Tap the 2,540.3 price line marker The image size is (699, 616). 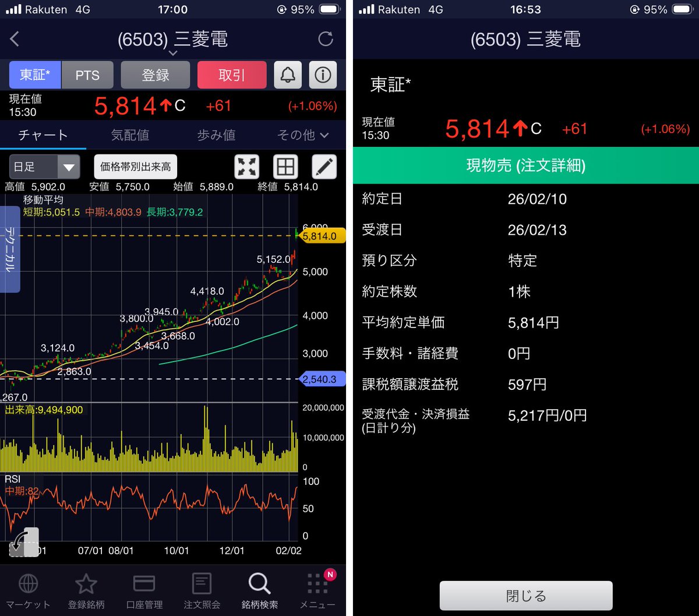323,379
